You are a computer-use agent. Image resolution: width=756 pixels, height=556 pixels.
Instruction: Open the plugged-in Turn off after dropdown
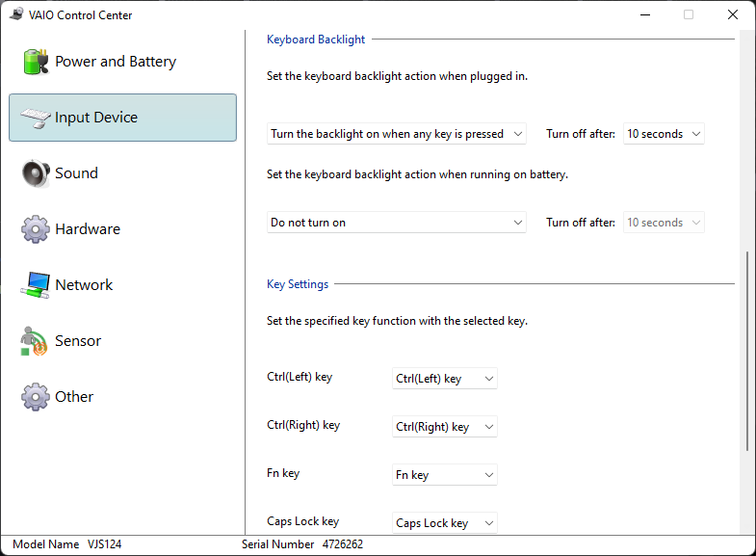[x=664, y=134]
